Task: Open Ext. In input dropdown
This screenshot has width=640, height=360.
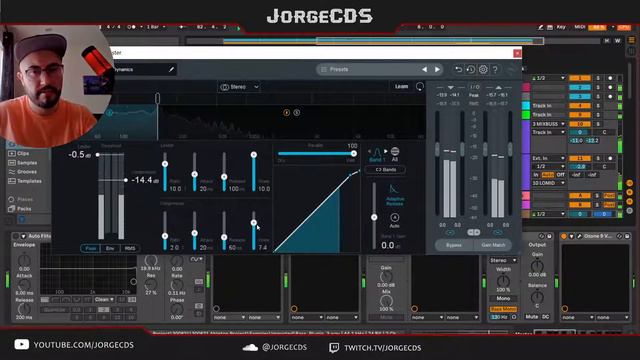Action: point(549,158)
